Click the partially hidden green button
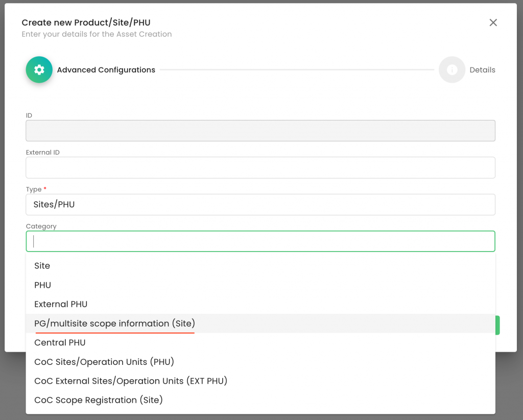The width and height of the screenshot is (523, 420). 497,325
